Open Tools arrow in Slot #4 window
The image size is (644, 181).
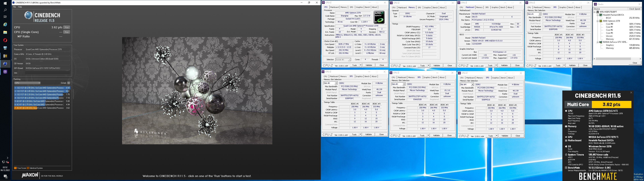[x=496, y=136]
